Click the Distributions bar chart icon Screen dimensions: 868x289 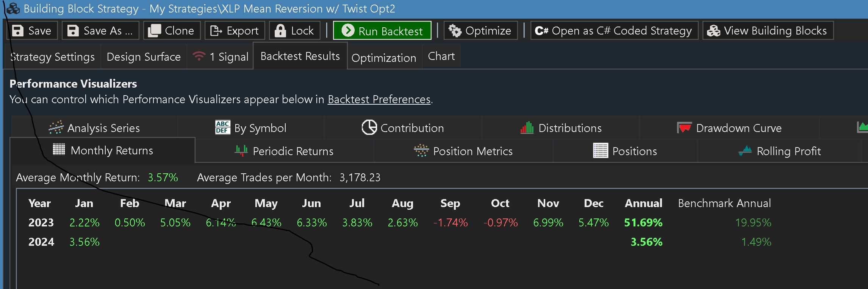[527, 128]
